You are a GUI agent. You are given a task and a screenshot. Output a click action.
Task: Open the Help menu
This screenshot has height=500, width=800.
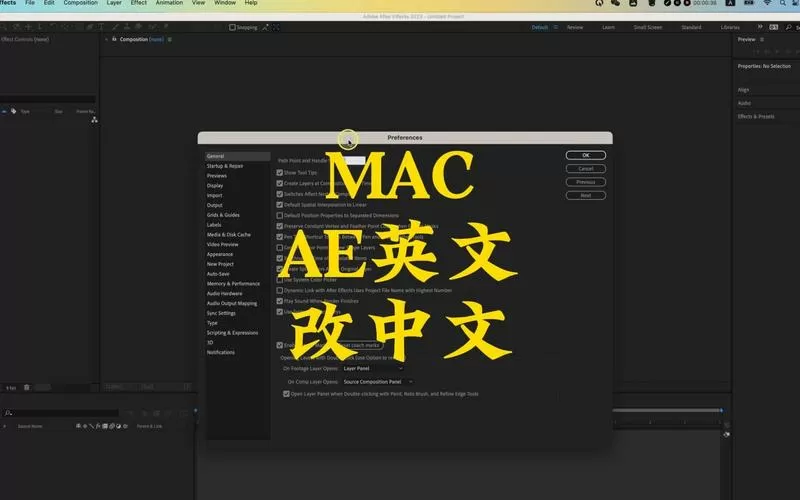tap(251, 3)
